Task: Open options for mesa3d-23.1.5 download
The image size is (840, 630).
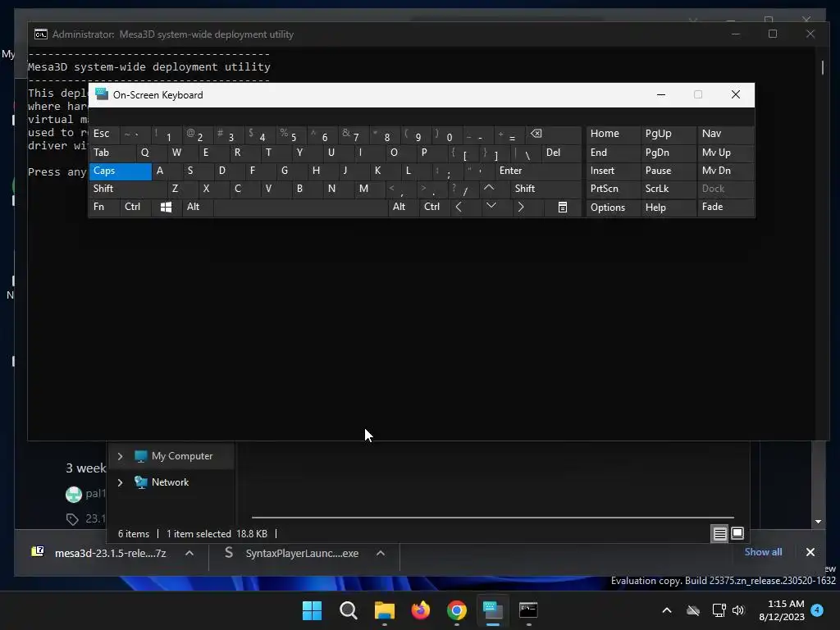Action: 189,553
